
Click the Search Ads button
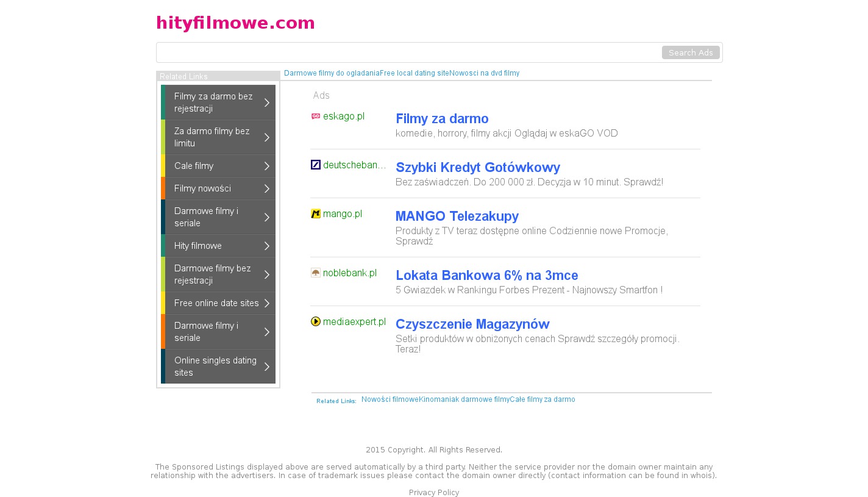(691, 52)
